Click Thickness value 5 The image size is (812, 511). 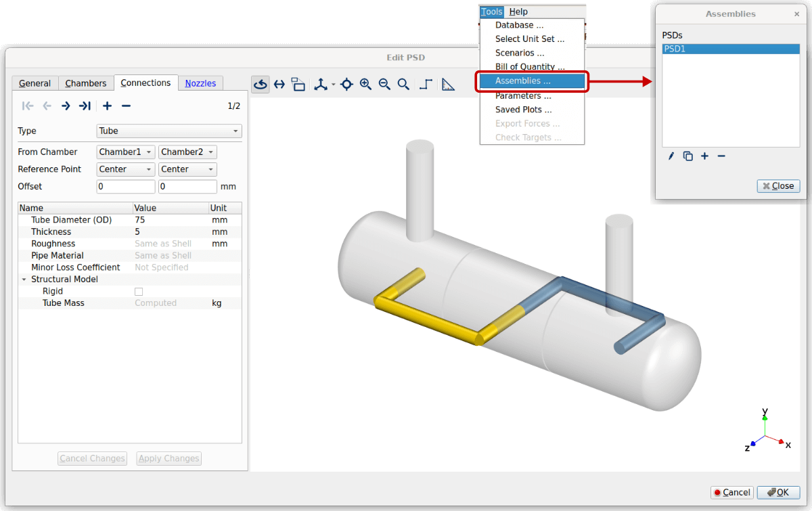171,232
